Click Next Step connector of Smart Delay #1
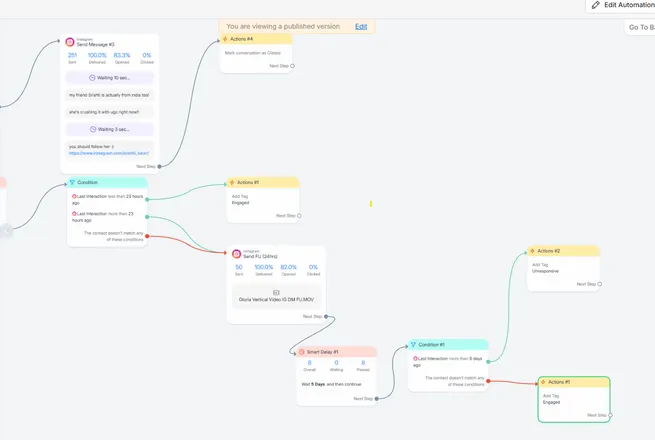Screen dimensions: 655x440 [376, 399]
